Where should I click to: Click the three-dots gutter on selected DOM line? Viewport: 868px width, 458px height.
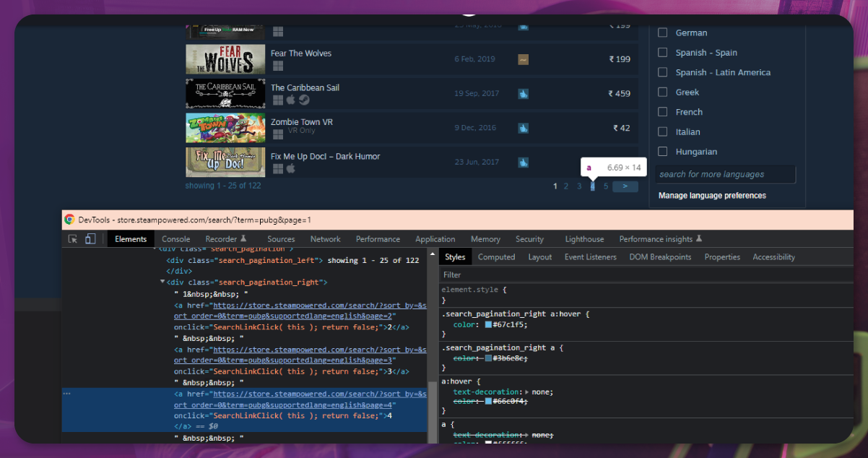(x=66, y=394)
